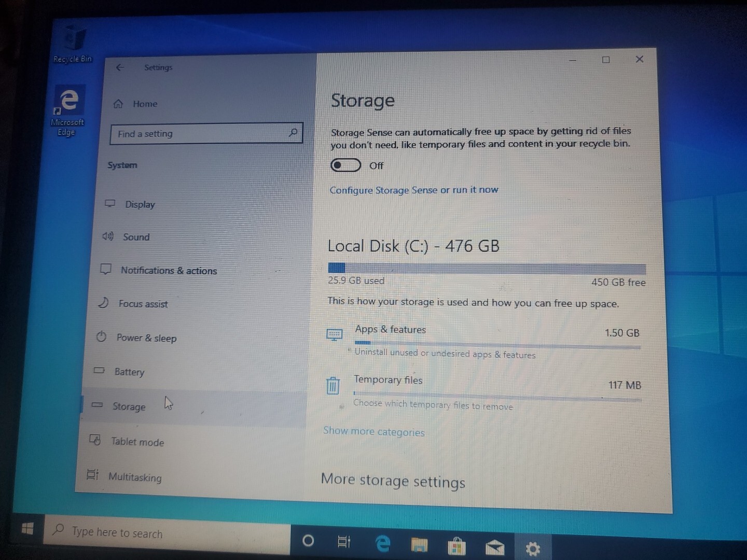Go back using the Settings back arrow
This screenshot has width=747, height=560.
(120, 67)
